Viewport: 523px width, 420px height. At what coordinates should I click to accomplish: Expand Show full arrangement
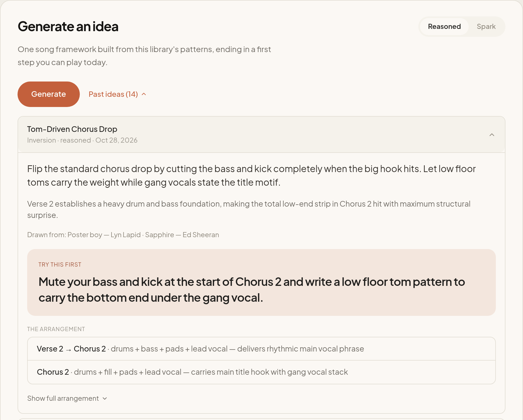[x=67, y=398]
